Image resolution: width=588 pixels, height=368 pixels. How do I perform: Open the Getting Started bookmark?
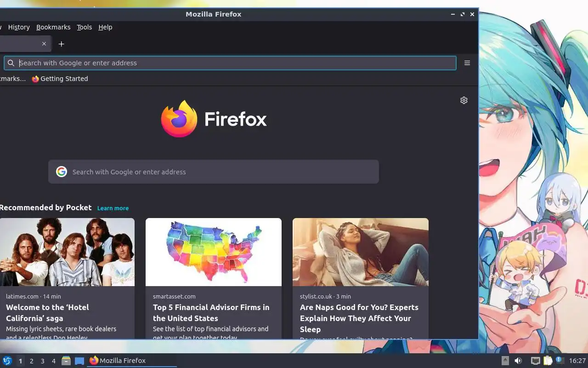(x=60, y=79)
